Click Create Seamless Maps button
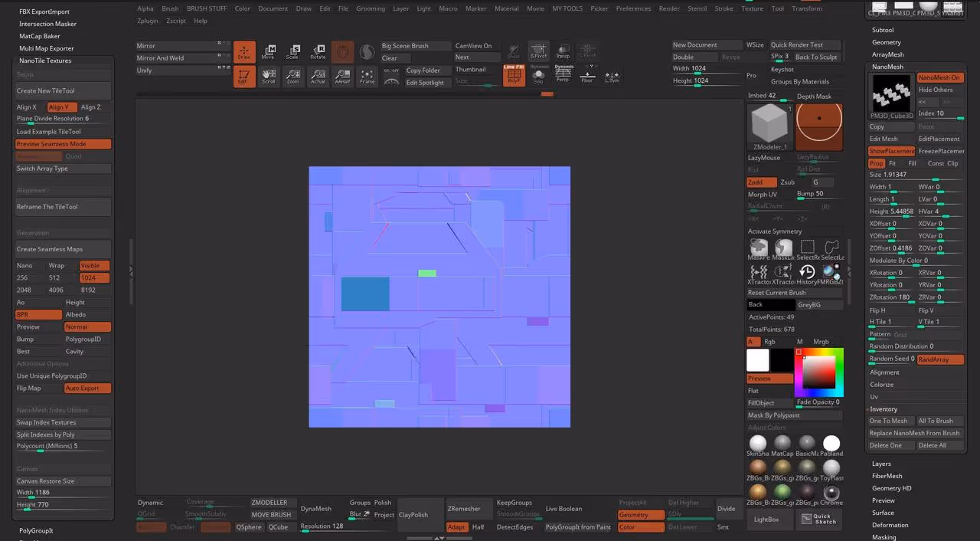980x541 pixels. click(x=64, y=249)
